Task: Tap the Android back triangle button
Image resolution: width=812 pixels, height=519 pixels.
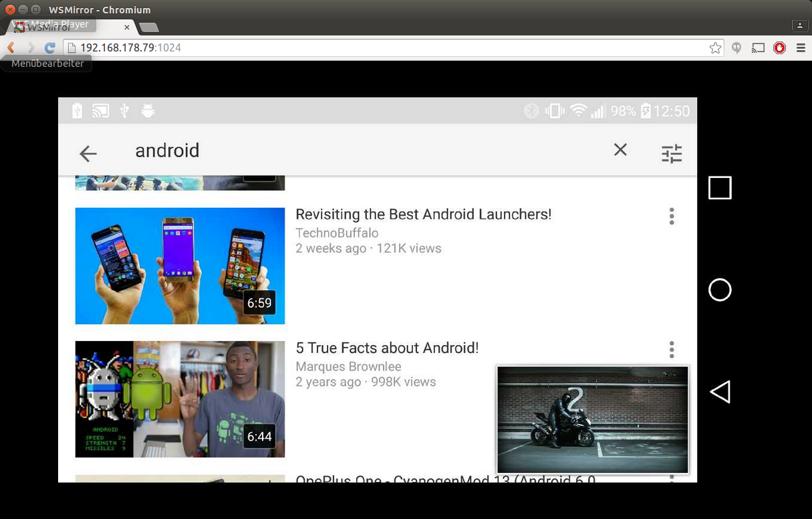Action: [720, 392]
